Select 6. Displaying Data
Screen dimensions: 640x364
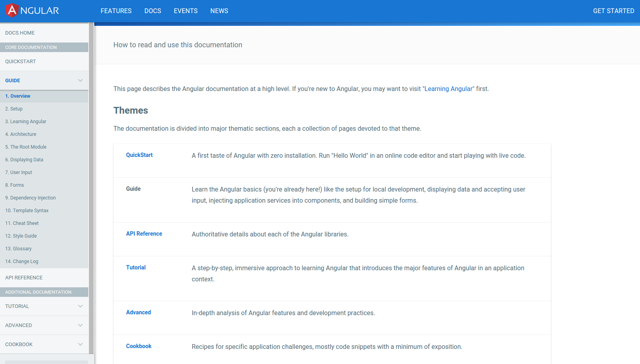point(44,160)
